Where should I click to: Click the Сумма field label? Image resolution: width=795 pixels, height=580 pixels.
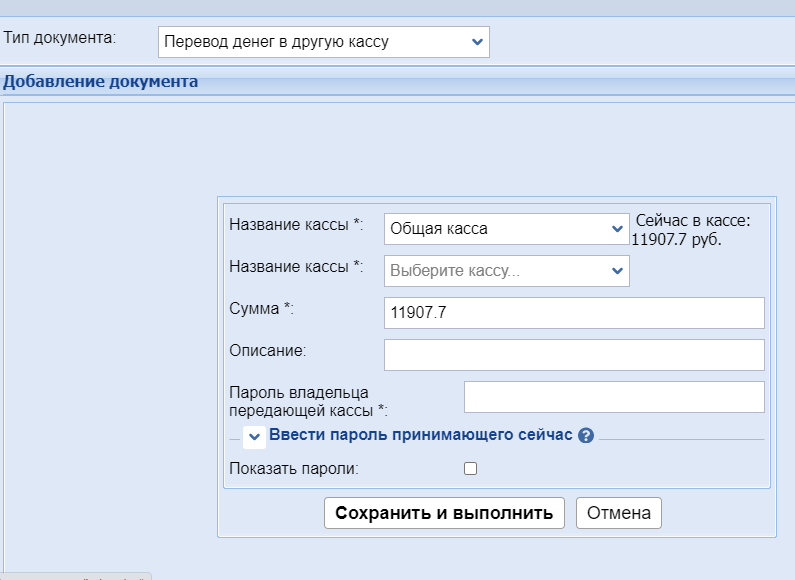[261, 309]
